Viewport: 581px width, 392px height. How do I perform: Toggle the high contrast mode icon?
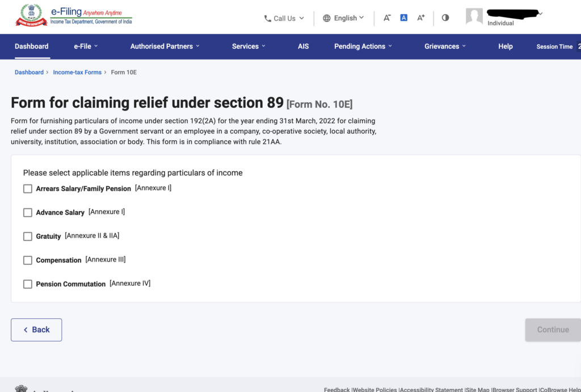[x=445, y=18]
